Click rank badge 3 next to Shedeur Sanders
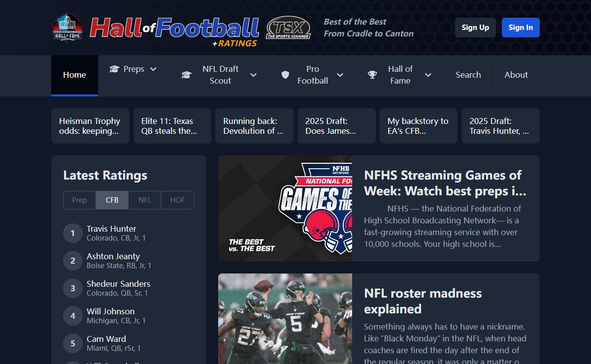 coord(73,288)
